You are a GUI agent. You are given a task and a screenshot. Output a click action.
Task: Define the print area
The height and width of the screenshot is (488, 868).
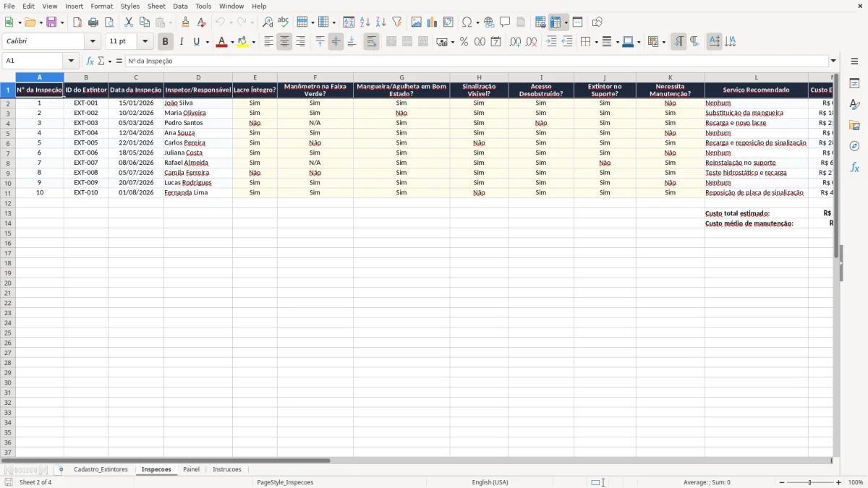(x=541, y=22)
